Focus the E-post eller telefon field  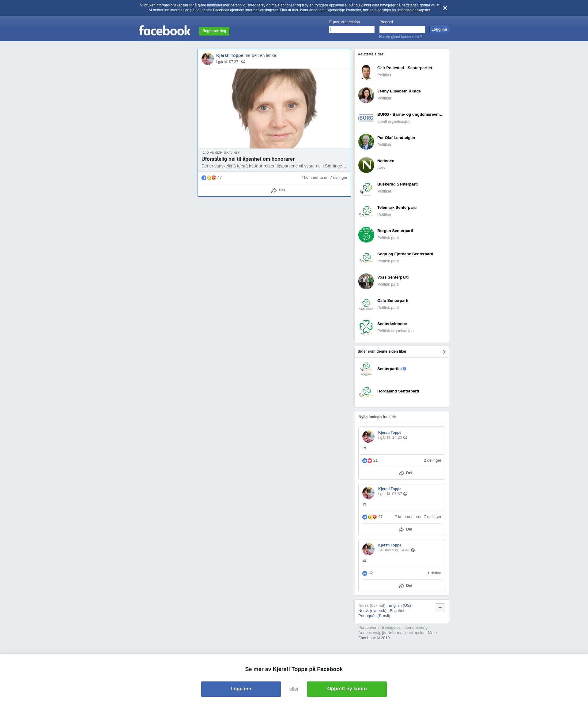pos(352,30)
